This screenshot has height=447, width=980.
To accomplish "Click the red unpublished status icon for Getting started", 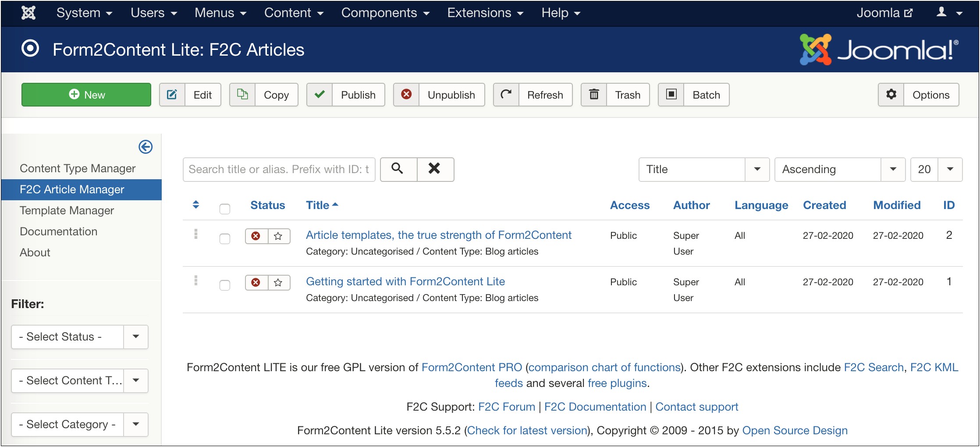I will coord(256,283).
